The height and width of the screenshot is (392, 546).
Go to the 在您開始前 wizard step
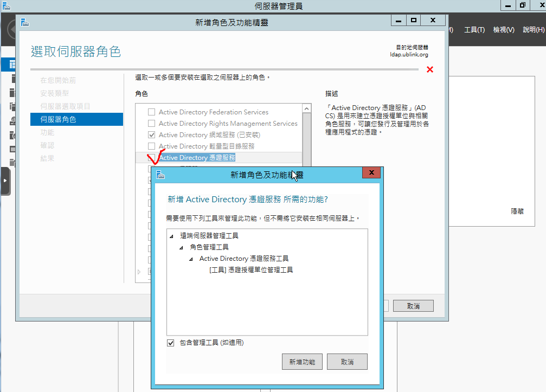click(x=58, y=80)
